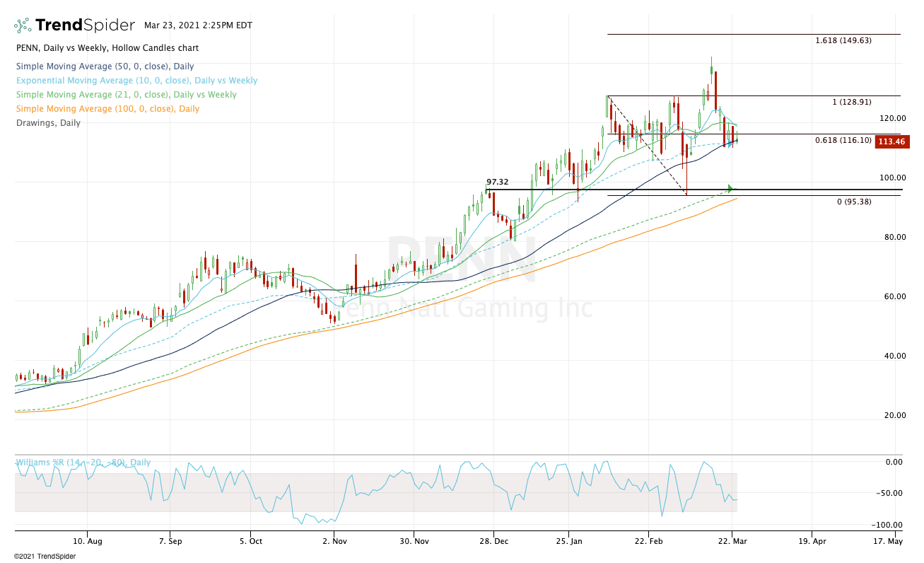Image resolution: width=924 pixels, height=563 pixels.
Task: Select the 97.32 horizontal line price label
Action: pyautogui.click(x=497, y=182)
